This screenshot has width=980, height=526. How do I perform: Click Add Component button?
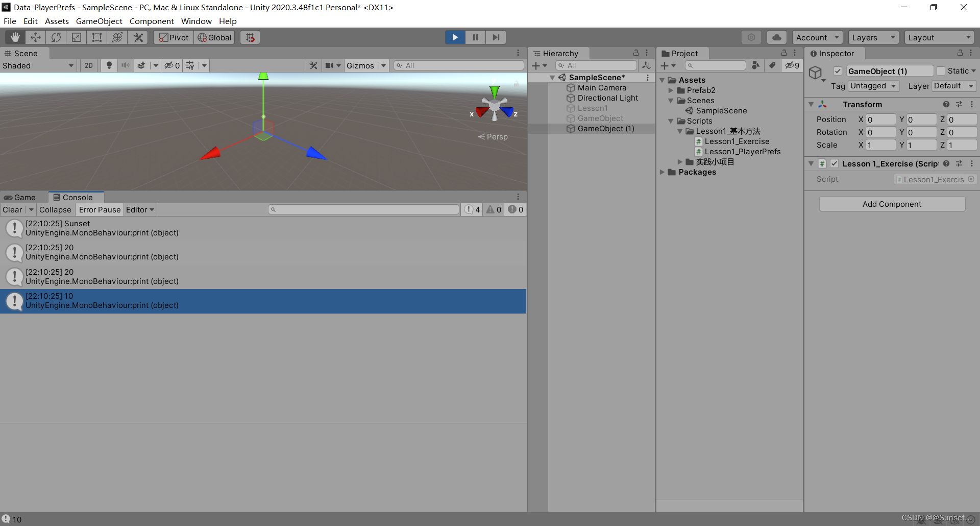pyautogui.click(x=892, y=204)
